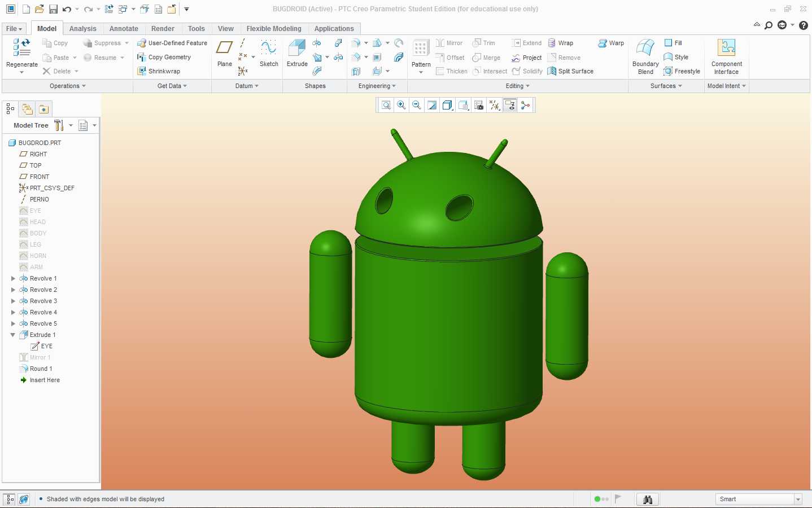Choose the Warp tool
The image size is (812, 508).
point(611,43)
